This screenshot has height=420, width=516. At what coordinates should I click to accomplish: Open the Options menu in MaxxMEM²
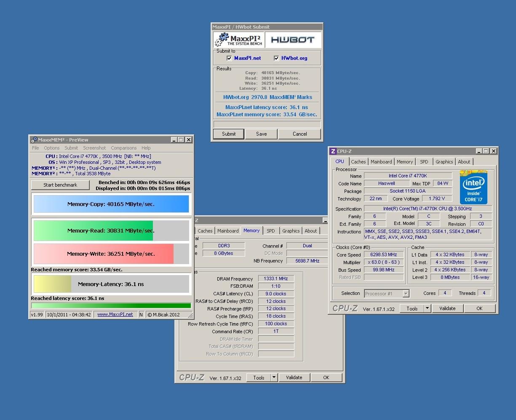click(x=52, y=148)
